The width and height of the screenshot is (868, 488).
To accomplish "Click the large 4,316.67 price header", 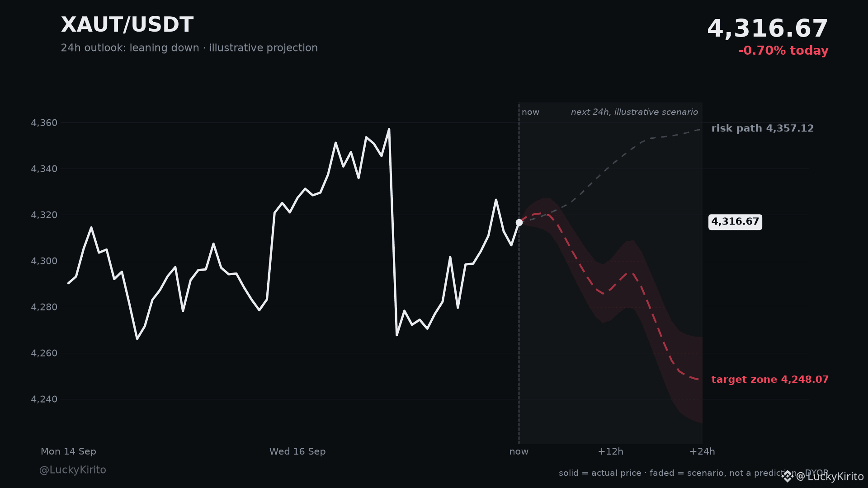I will click(x=767, y=29).
